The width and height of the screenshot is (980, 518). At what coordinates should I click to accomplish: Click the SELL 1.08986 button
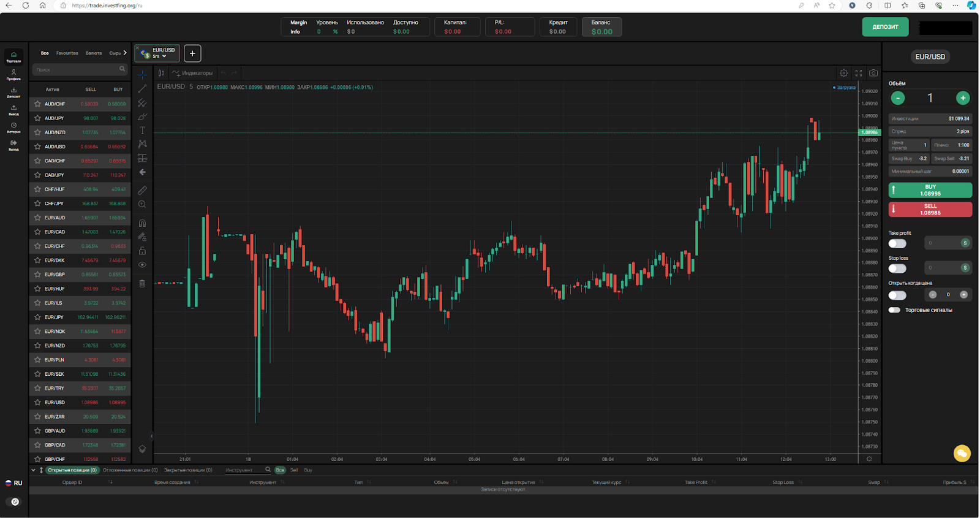click(930, 210)
